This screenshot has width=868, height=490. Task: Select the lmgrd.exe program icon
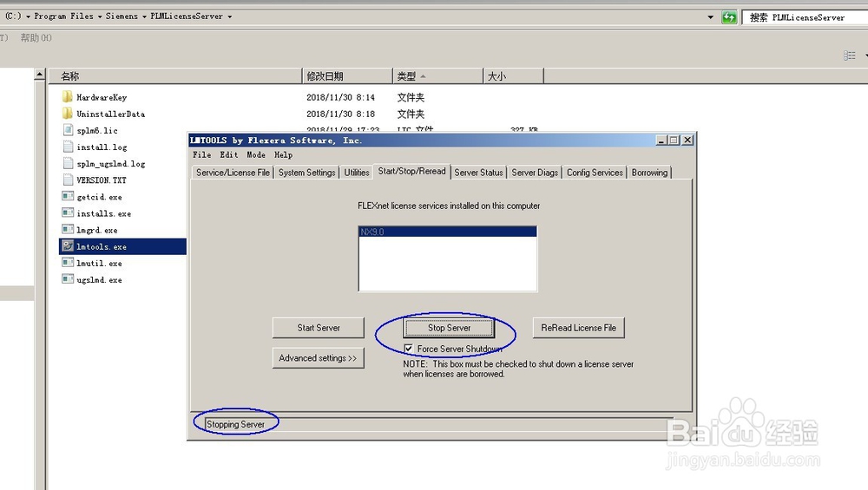(68, 230)
